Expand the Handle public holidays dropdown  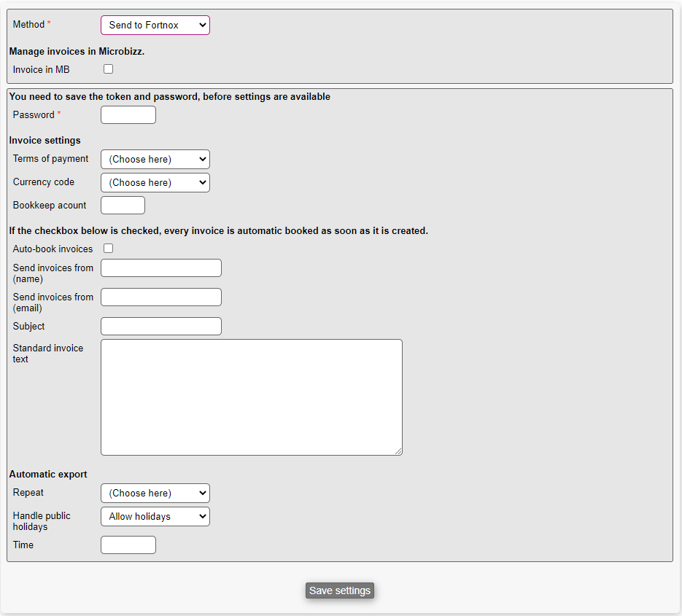click(155, 517)
